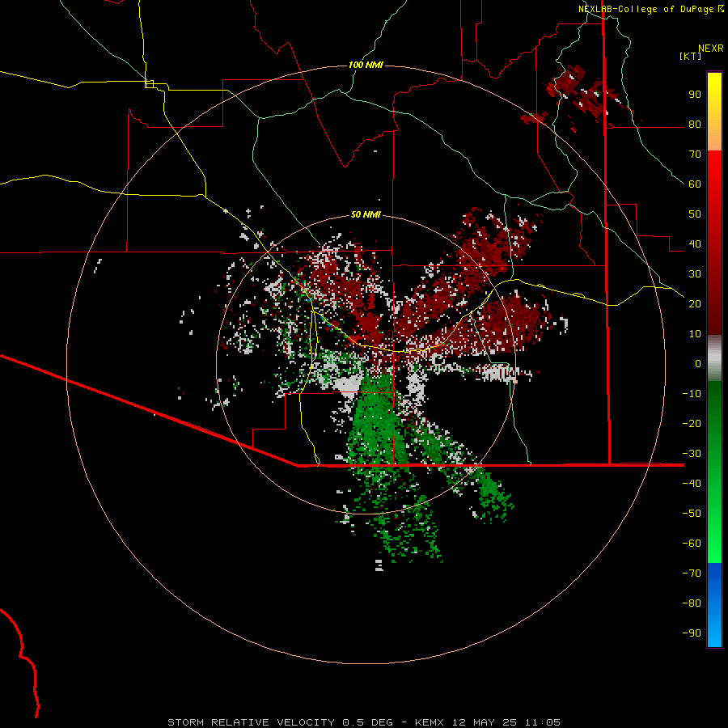Click the 50 NMI range ring label

tap(366, 214)
